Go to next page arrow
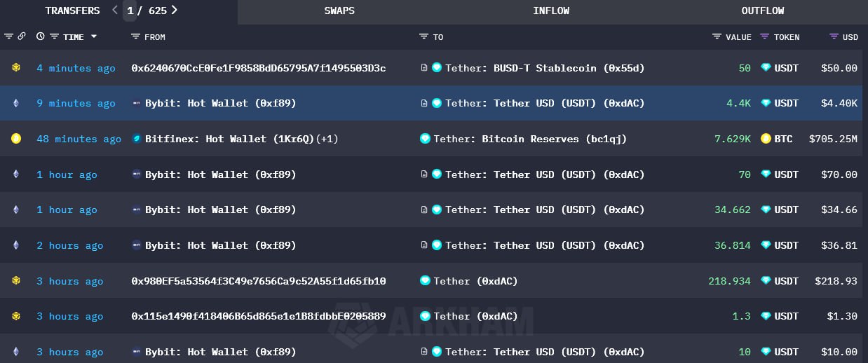The height and width of the screenshot is (363, 868). 175,11
